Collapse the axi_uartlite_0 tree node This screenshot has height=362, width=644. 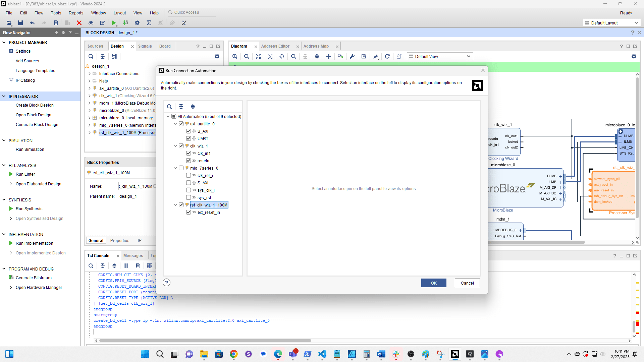click(175, 124)
